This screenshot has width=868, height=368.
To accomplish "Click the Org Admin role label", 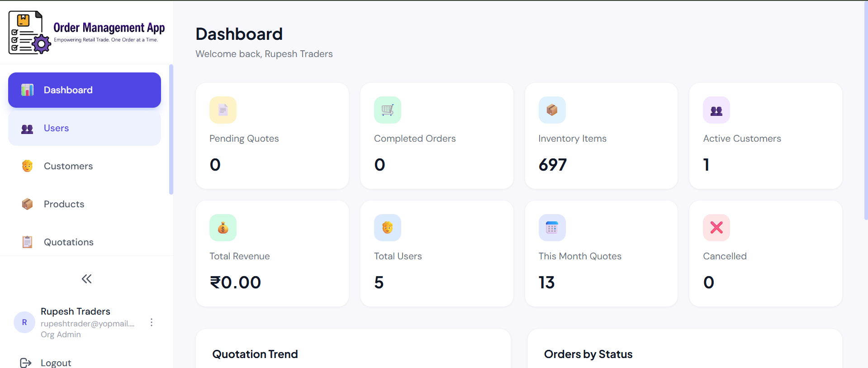I will click(61, 335).
